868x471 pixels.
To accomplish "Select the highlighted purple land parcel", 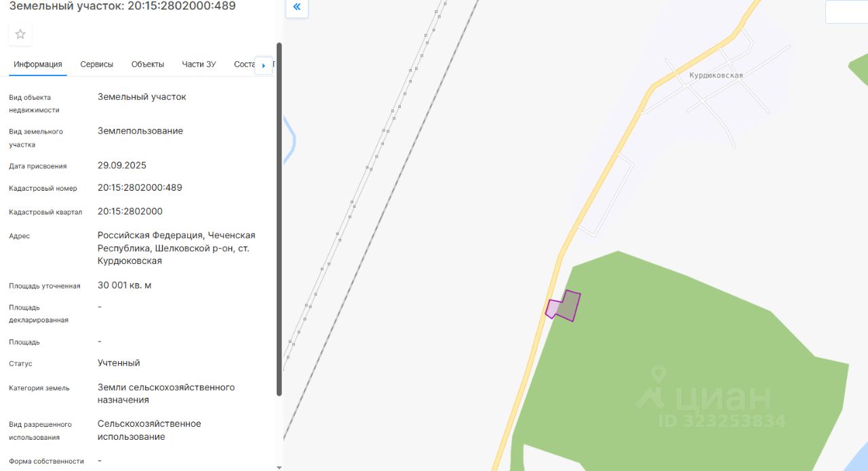I will 564,306.
